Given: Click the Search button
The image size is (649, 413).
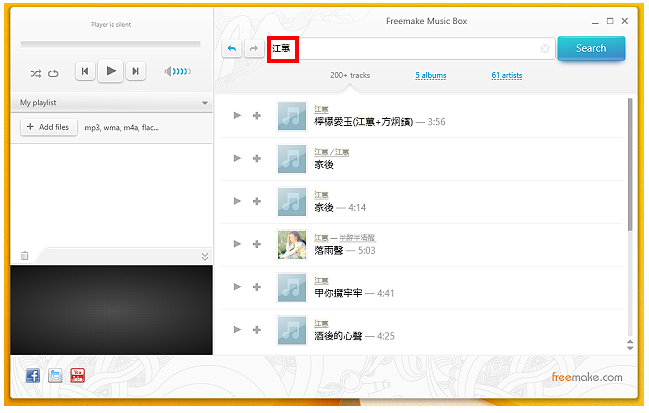Looking at the screenshot, I should click(591, 48).
